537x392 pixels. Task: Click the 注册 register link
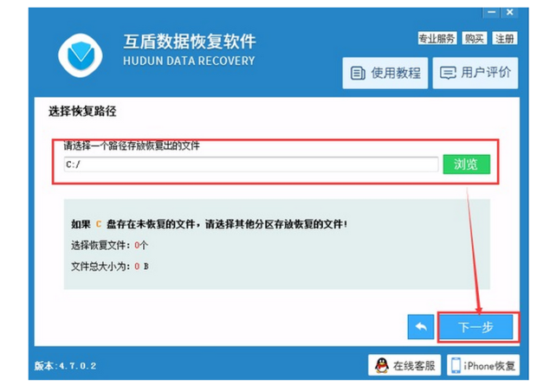(505, 38)
